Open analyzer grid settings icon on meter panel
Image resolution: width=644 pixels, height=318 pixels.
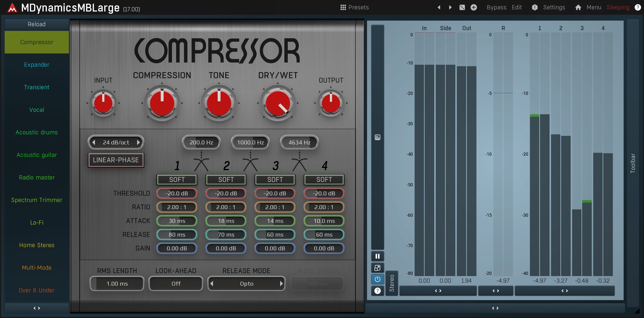tap(377, 137)
